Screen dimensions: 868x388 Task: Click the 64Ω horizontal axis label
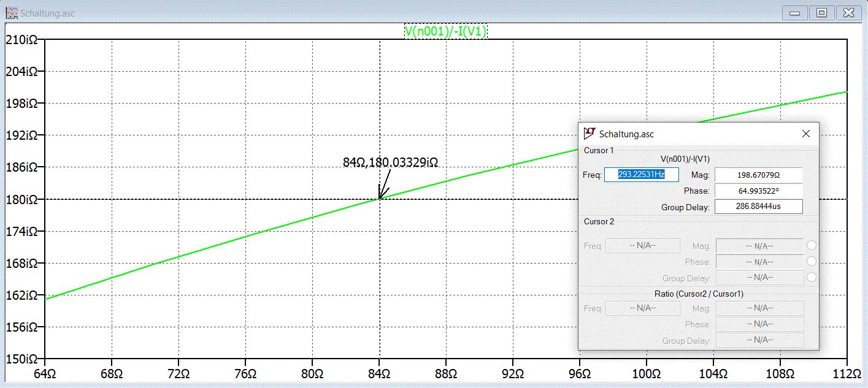tap(44, 374)
